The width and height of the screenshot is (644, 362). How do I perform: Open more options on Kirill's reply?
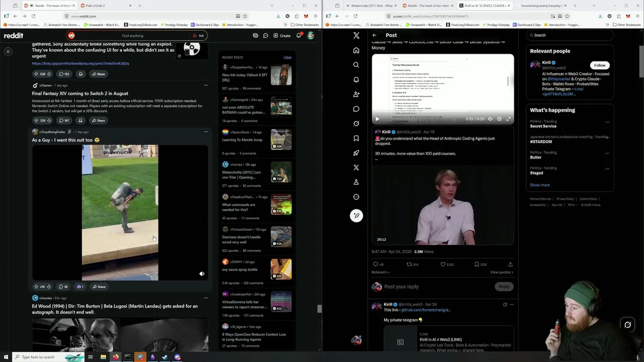coord(512,304)
